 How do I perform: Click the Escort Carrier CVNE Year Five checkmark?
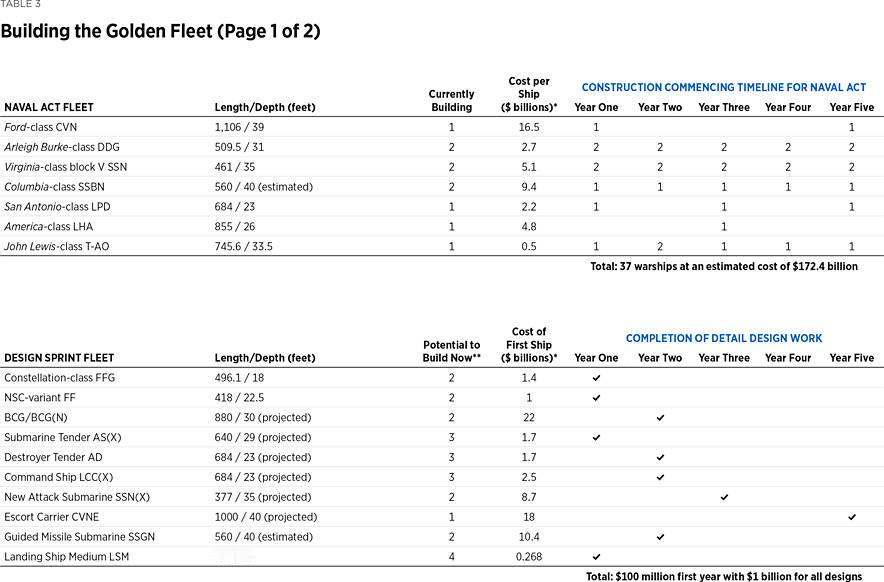[x=851, y=517]
